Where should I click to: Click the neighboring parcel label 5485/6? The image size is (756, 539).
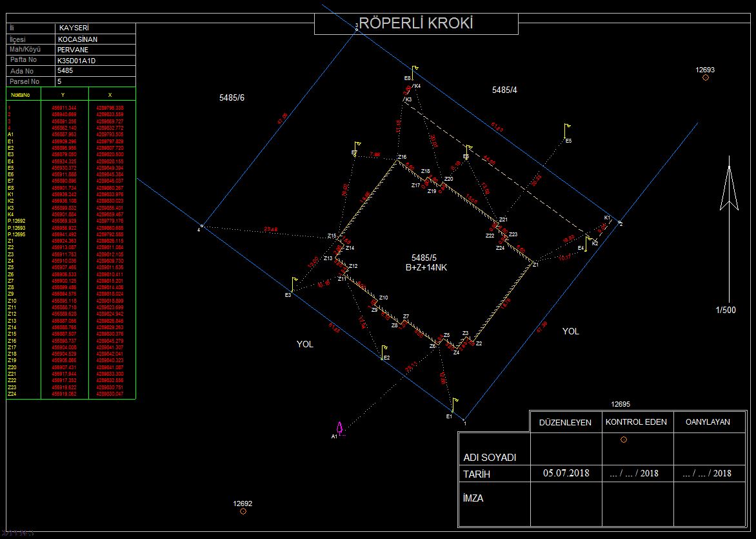pos(232,97)
